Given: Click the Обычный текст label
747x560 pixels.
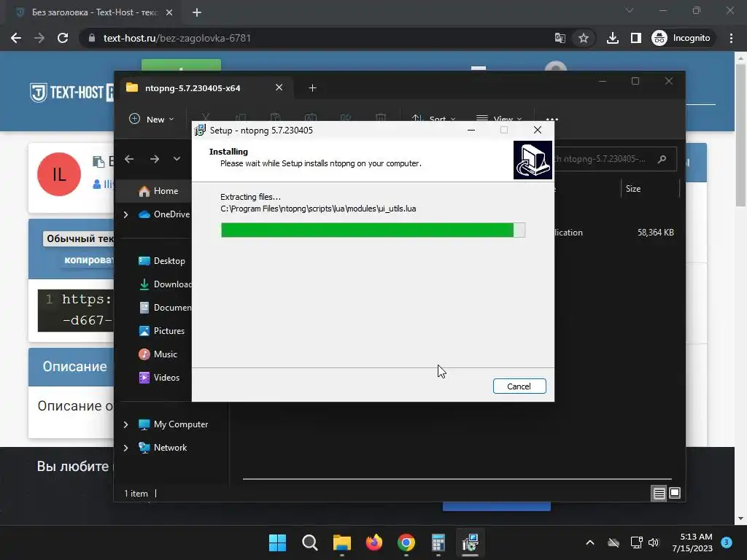Looking at the screenshot, I should coord(80,238).
